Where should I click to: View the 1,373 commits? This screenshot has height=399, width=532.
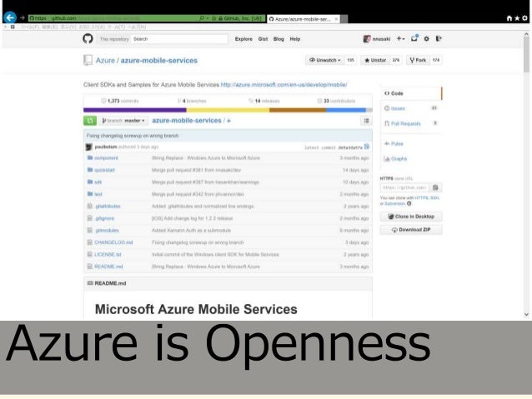click(x=120, y=101)
